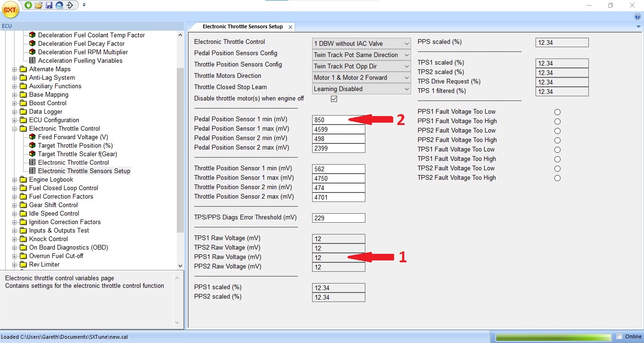Switch to the Electronic Throttle Sensors Setup tab

[242, 27]
